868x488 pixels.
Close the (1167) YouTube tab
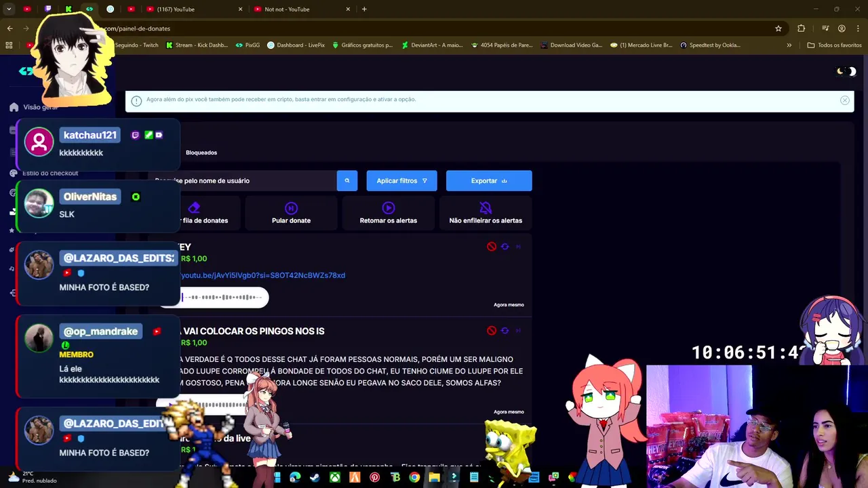(x=240, y=9)
